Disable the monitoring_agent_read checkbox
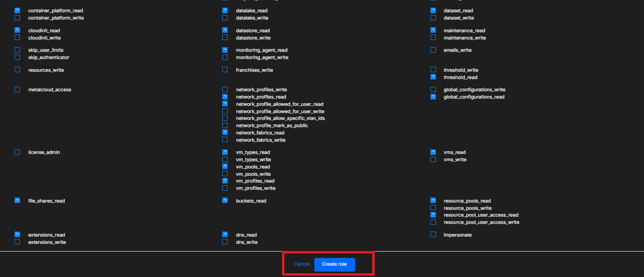Image resolution: width=644 pixels, height=277 pixels. [225, 50]
